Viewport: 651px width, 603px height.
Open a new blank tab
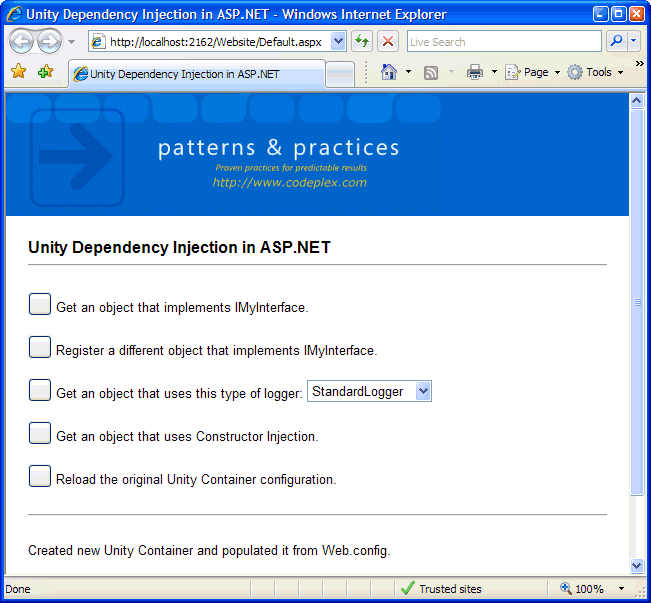[x=340, y=74]
